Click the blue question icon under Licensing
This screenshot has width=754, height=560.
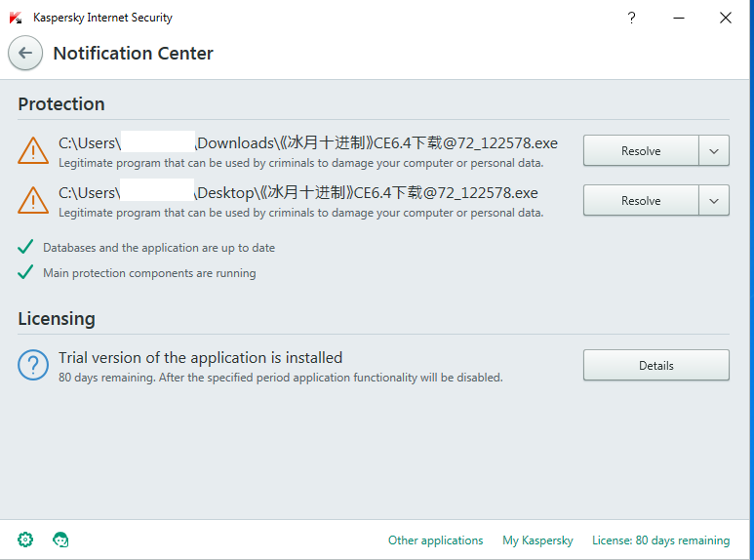pyautogui.click(x=33, y=365)
